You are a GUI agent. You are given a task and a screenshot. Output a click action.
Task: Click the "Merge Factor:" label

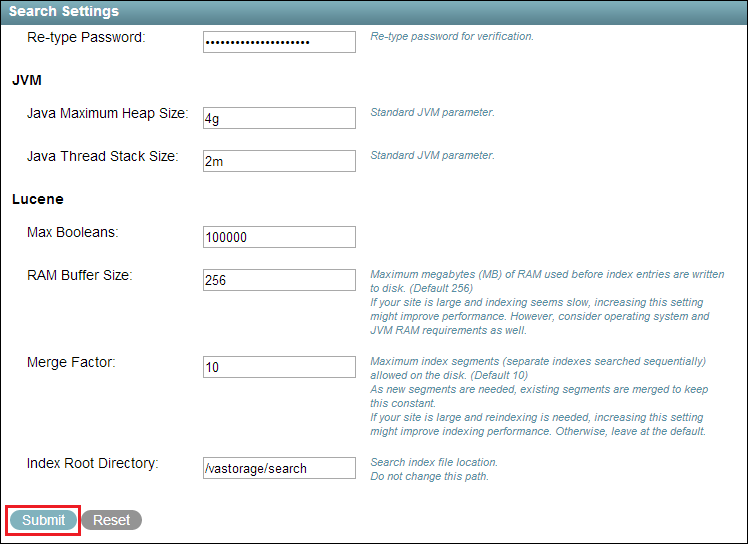pos(71,362)
